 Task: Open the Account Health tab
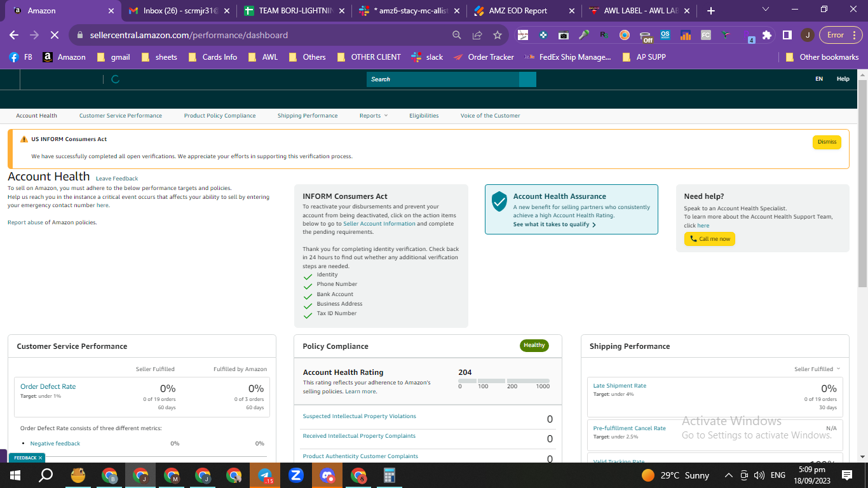[x=37, y=116]
